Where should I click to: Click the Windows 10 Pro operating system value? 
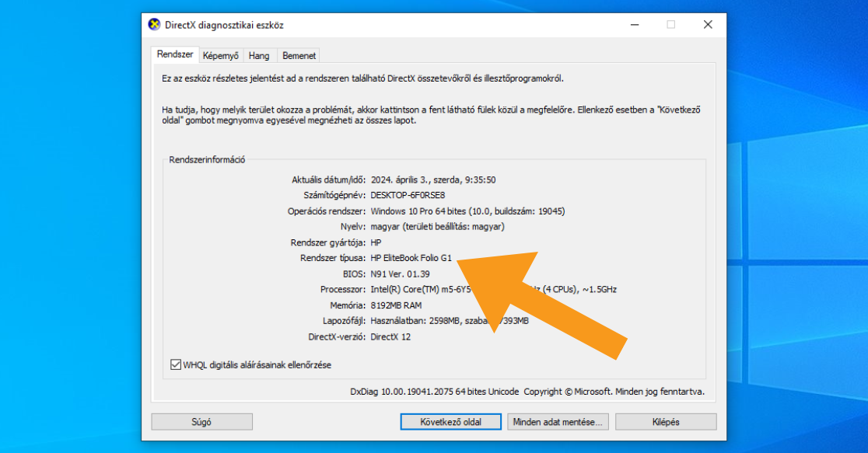(467, 211)
